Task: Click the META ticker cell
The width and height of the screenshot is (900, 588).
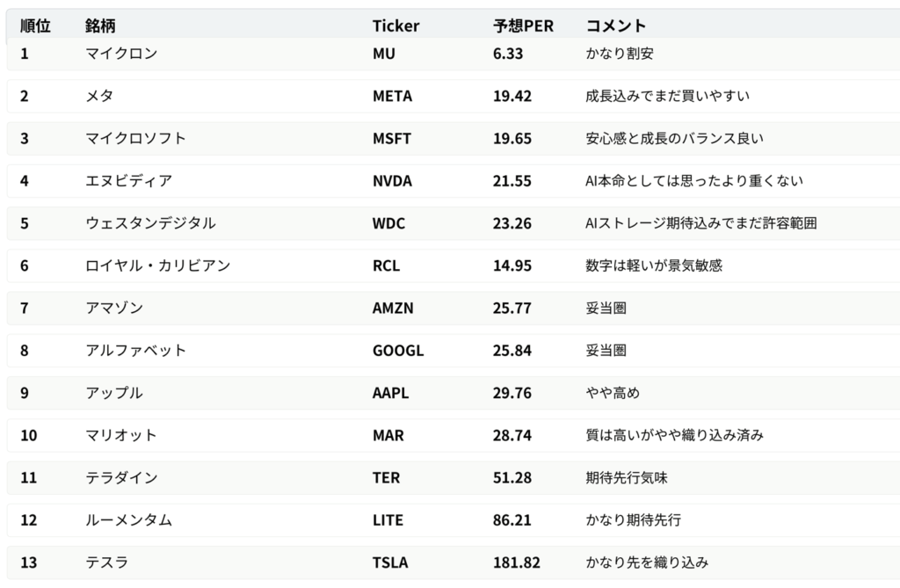Action: [x=392, y=96]
